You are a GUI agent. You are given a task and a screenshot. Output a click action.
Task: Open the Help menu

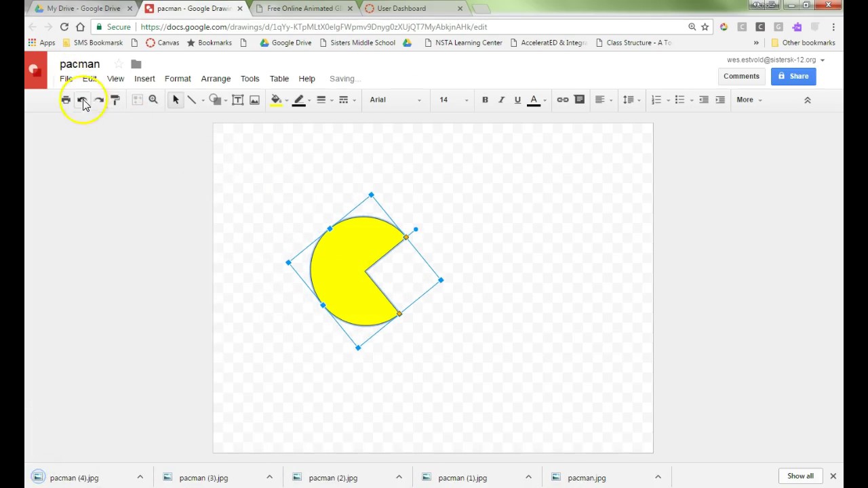pos(307,79)
